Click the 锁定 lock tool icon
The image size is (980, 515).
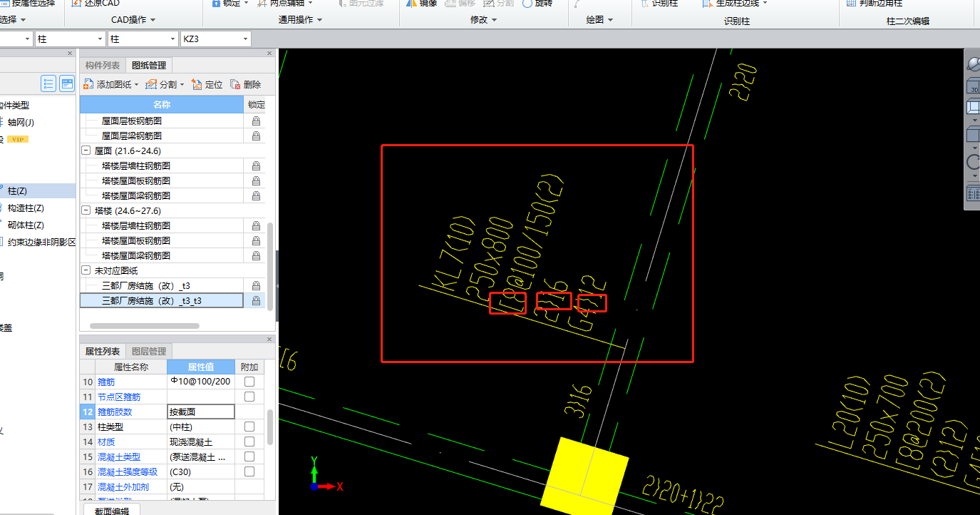[217, 4]
